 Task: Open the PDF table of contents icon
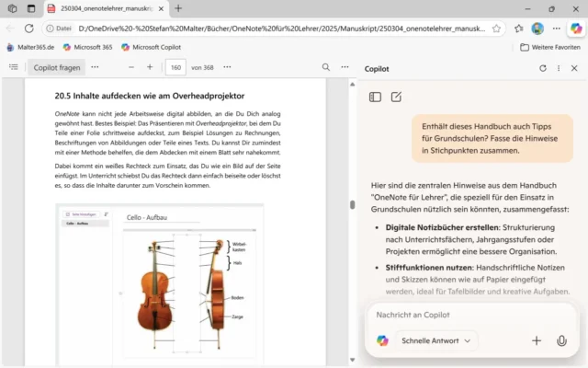click(x=13, y=67)
